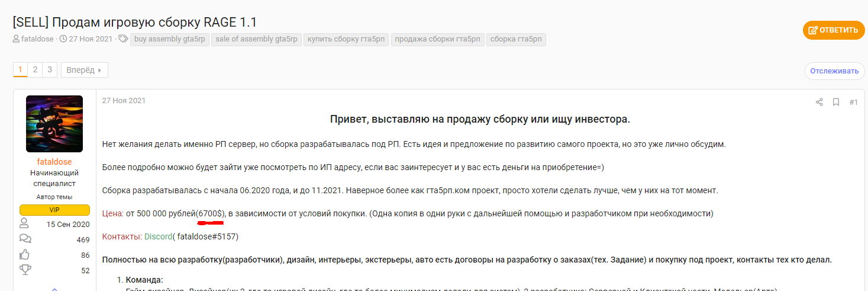The width and height of the screenshot is (868, 291).
Task: Bookmark the post with the bookmark icon
Action: point(836,102)
